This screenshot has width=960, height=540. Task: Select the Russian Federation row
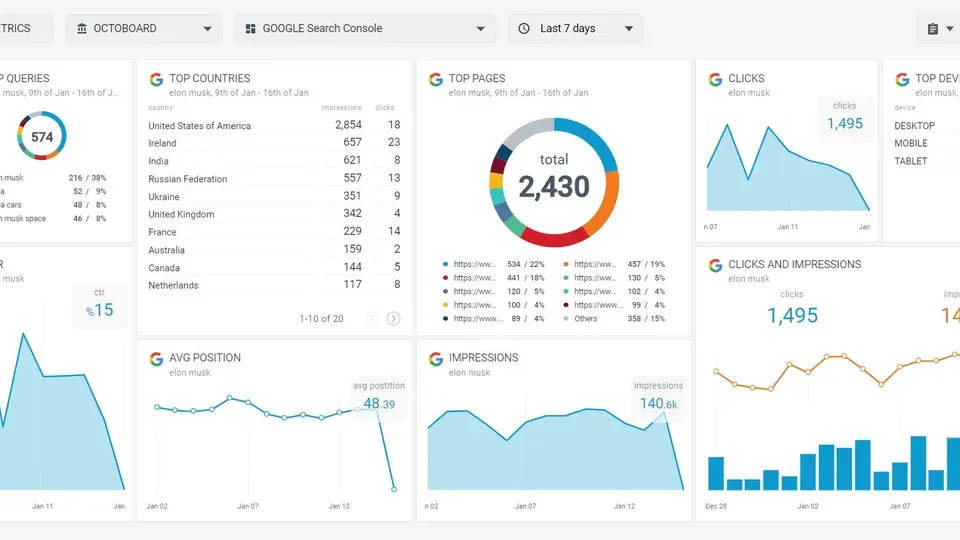point(274,178)
